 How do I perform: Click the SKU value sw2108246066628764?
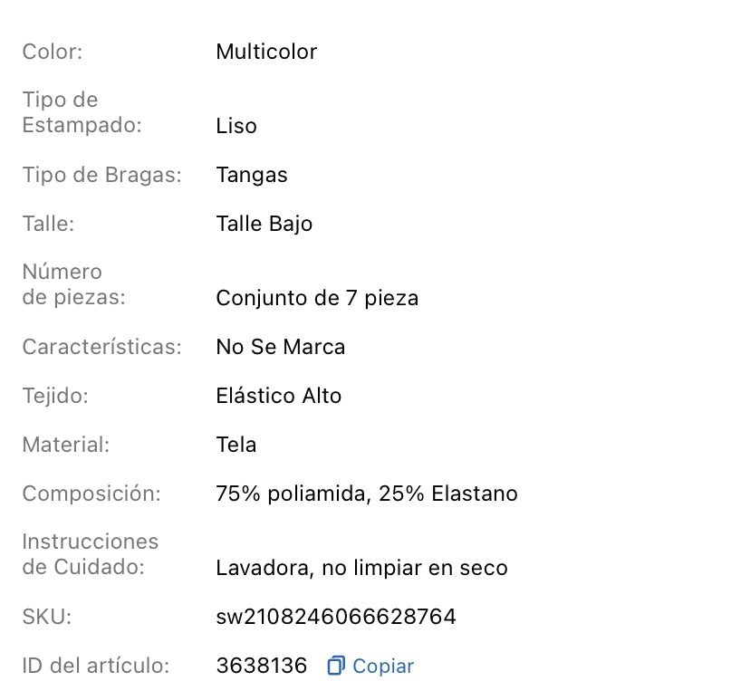[x=335, y=617]
